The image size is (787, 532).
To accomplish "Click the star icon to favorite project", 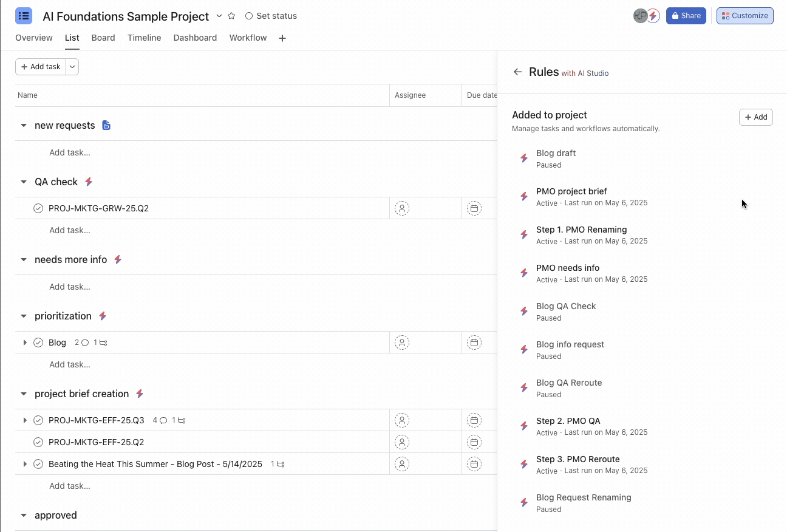I will 231,16.
